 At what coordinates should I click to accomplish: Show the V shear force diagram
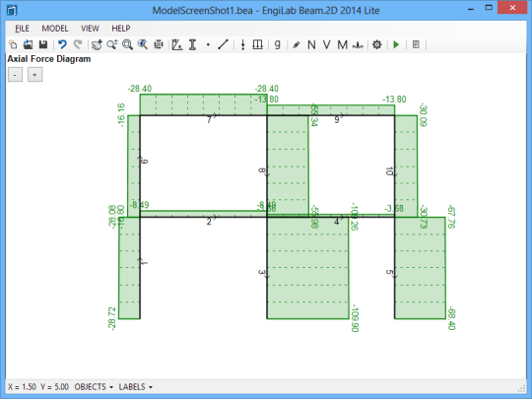pos(327,44)
